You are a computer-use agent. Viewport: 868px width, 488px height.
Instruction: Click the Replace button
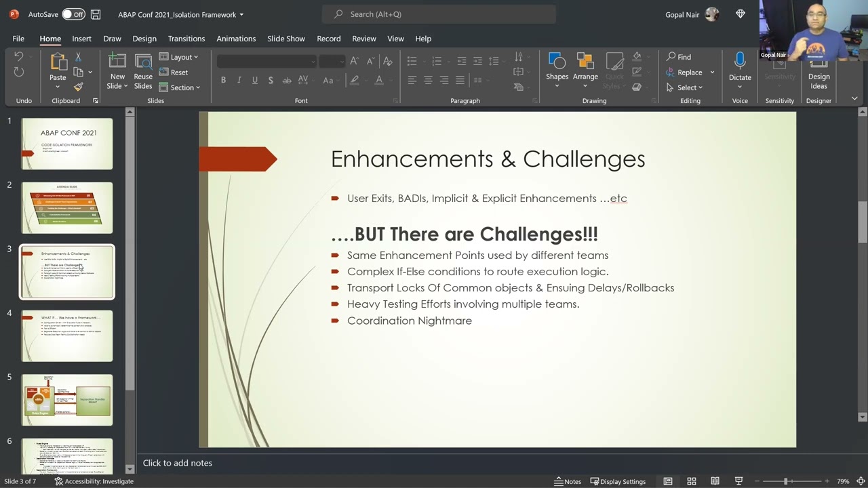tap(684, 73)
